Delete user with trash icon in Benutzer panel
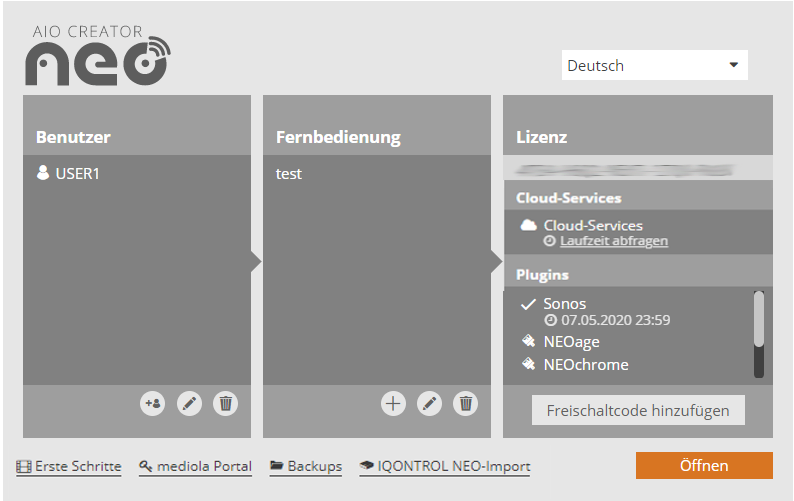 (226, 404)
